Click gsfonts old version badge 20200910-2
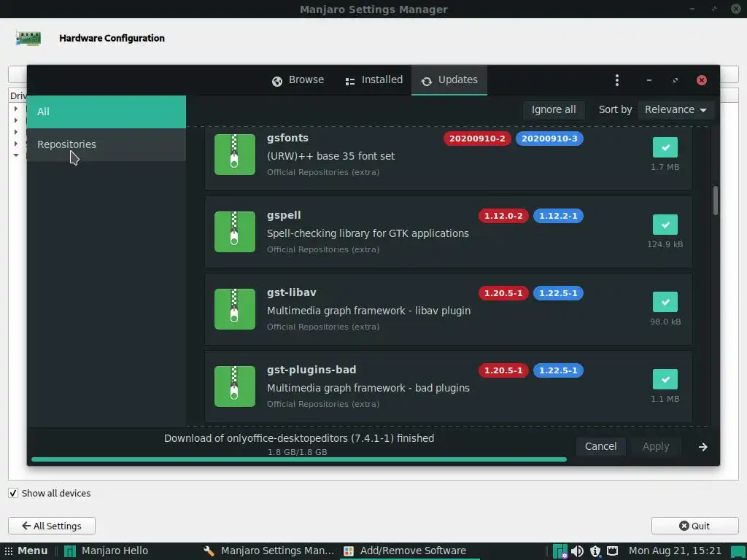Screen dimensions: 747x560 point(477,139)
